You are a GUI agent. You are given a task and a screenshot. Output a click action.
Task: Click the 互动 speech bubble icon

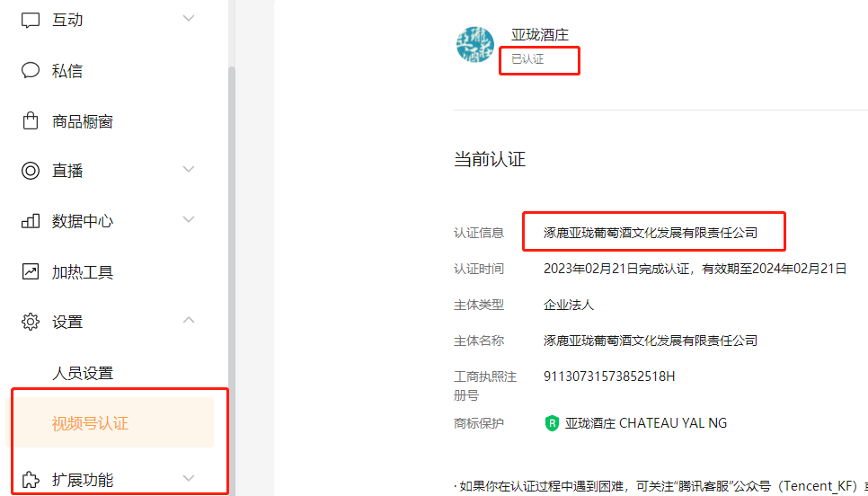click(x=31, y=21)
